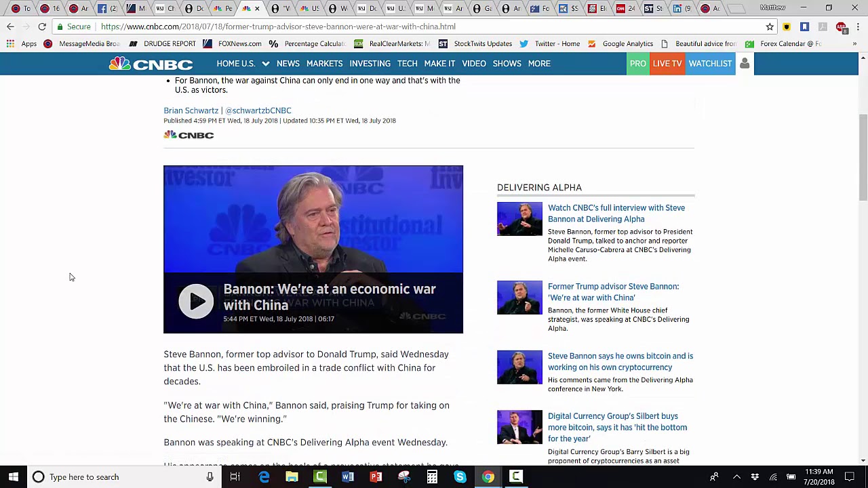Open author Brian Schwartz link
This screenshot has height=488, width=868.
coord(191,110)
